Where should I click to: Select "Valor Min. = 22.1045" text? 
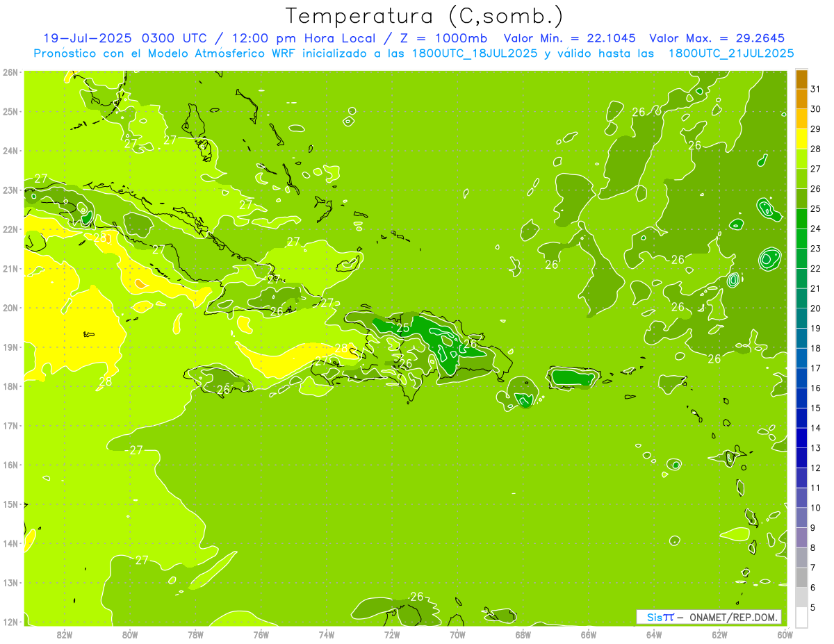pos(569,38)
